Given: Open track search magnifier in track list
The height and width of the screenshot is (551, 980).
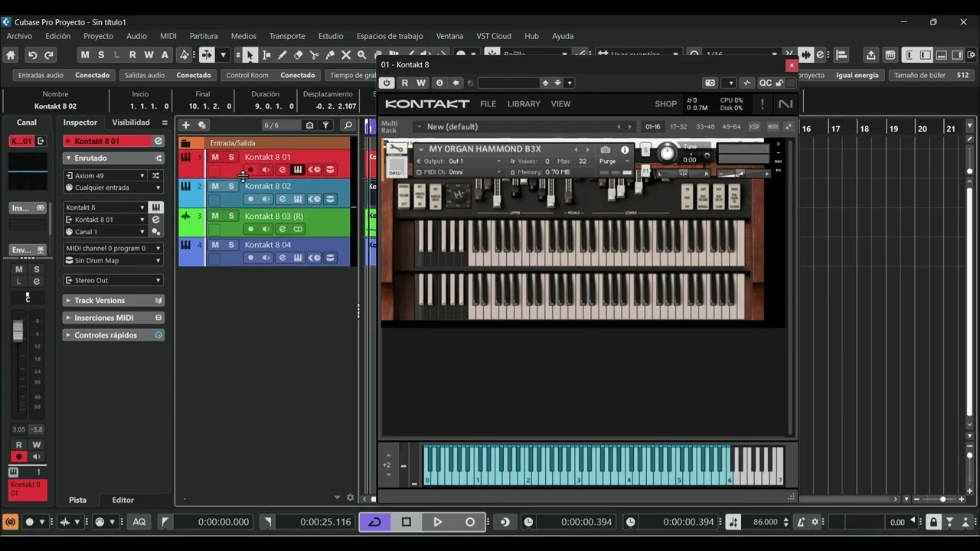Looking at the screenshot, I should pos(348,125).
